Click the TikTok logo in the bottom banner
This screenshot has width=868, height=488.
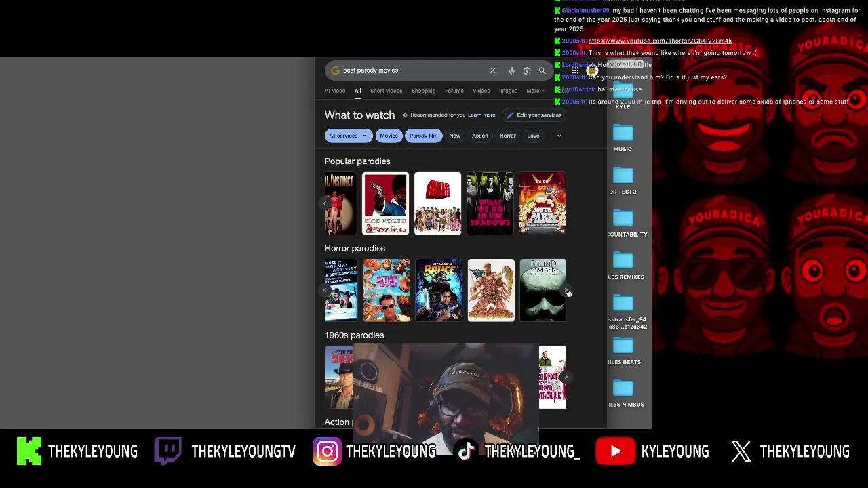(466, 451)
